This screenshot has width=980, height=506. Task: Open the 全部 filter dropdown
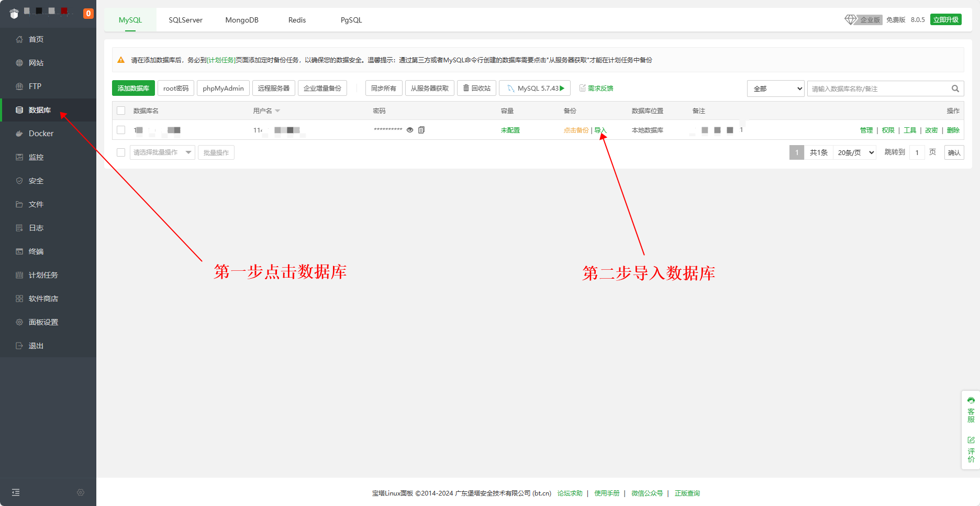(775, 89)
